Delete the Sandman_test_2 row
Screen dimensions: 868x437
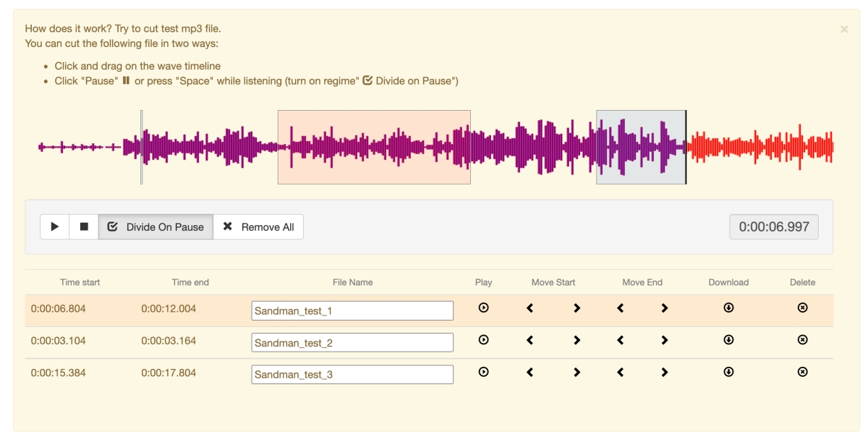tap(802, 340)
